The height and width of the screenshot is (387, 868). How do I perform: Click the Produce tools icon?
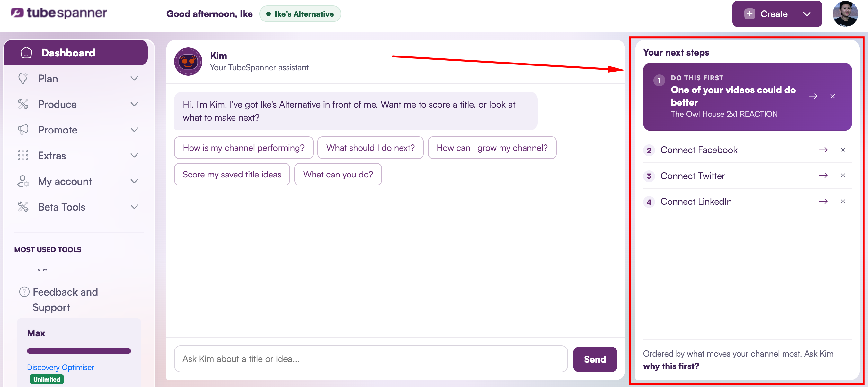click(x=23, y=104)
